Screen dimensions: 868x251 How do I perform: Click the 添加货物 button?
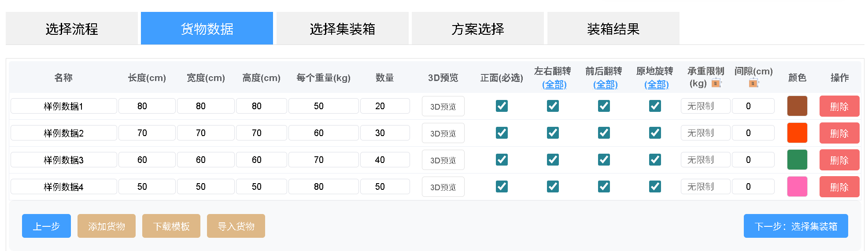click(107, 226)
